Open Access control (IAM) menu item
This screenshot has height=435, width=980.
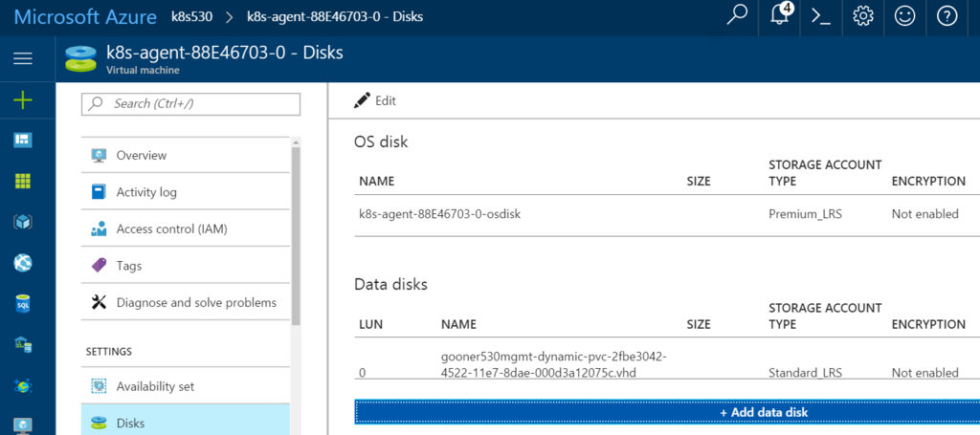186,229
